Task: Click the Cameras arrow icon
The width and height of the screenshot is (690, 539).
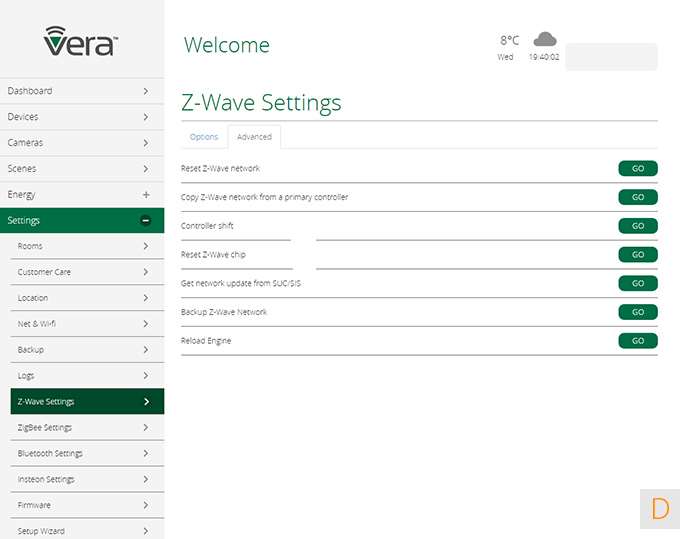Action: (x=146, y=143)
